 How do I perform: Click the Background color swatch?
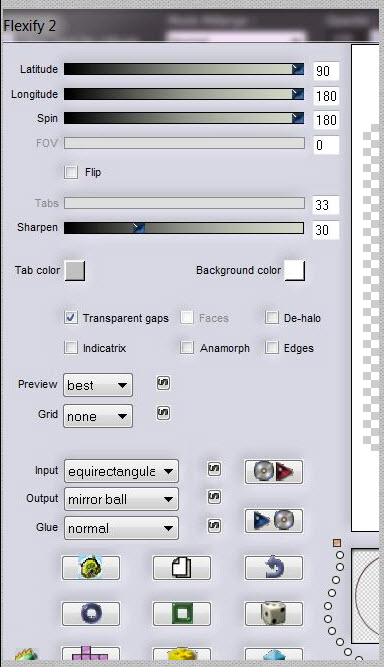pyautogui.click(x=294, y=270)
